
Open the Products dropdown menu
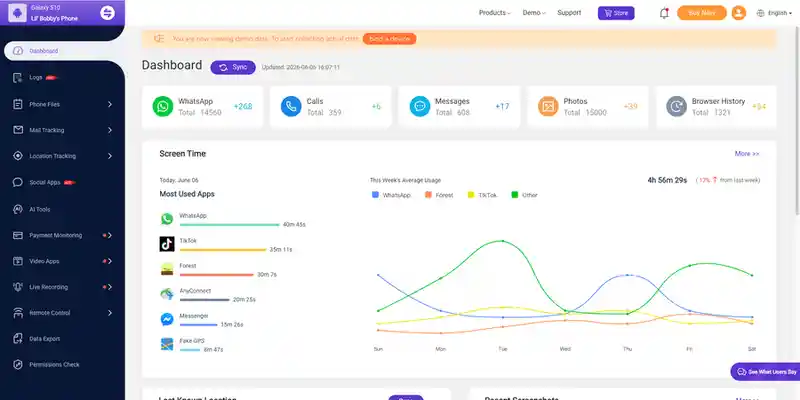pyautogui.click(x=494, y=13)
